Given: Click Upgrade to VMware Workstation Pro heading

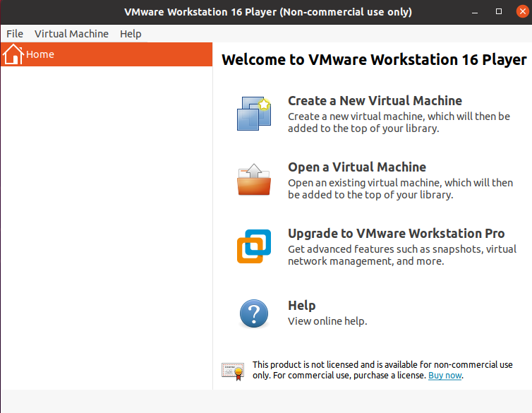Looking at the screenshot, I should point(397,234).
